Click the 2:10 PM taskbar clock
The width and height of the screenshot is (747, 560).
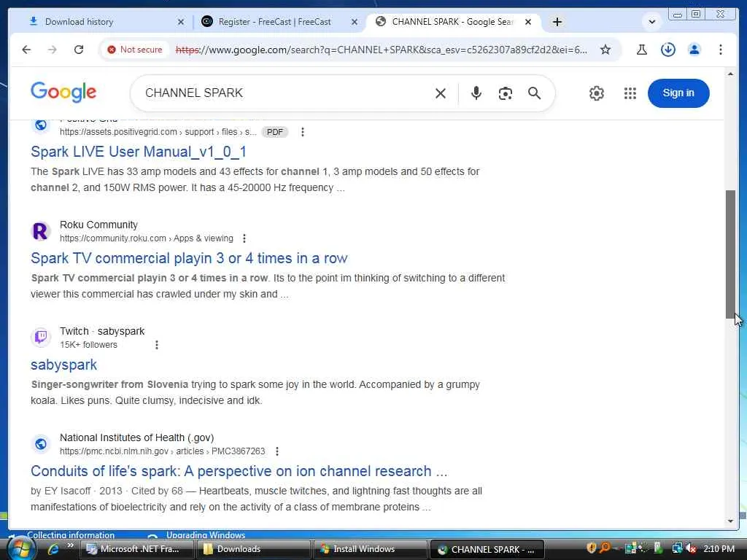click(719, 549)
